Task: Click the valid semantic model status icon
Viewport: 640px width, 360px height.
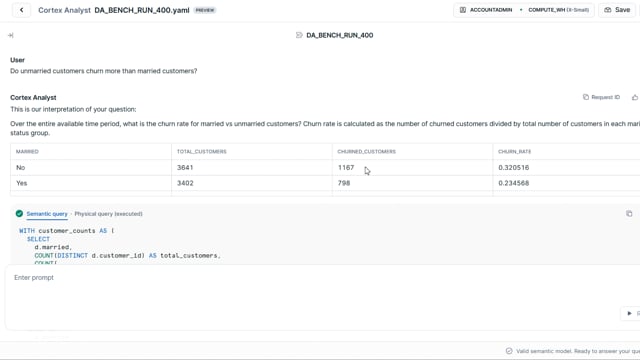Action: [509, 351]
